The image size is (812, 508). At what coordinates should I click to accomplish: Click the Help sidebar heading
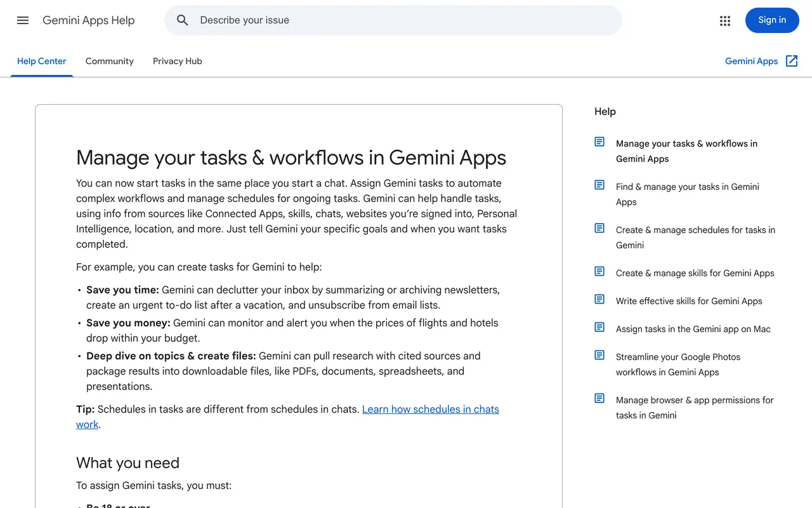pyautogui.click(x=605, y=111)
